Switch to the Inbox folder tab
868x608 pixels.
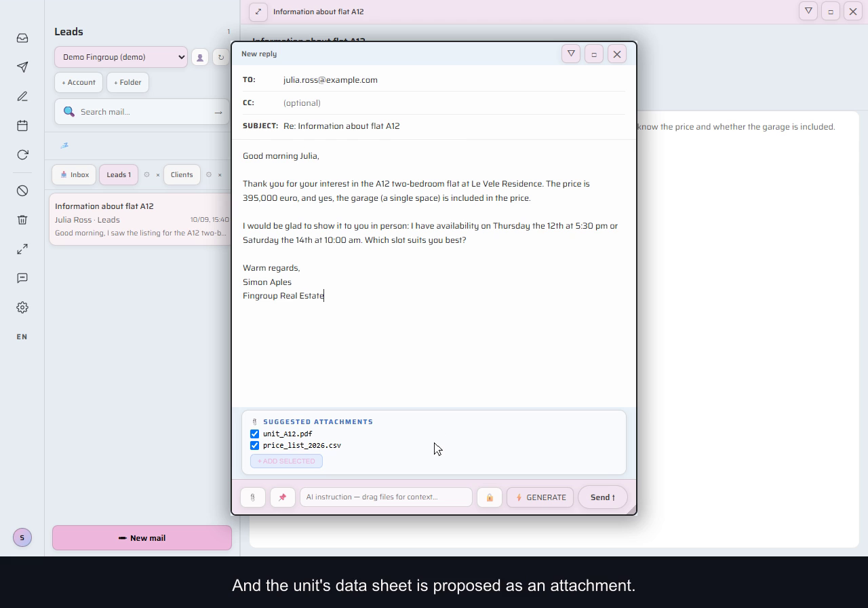click(x=75, y=174)
